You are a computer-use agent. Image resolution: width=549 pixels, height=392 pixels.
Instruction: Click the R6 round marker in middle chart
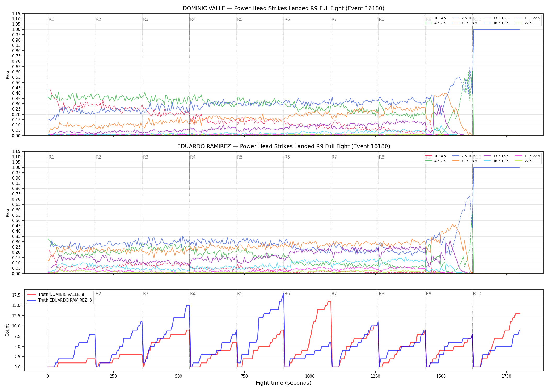[x=287, y=157]
